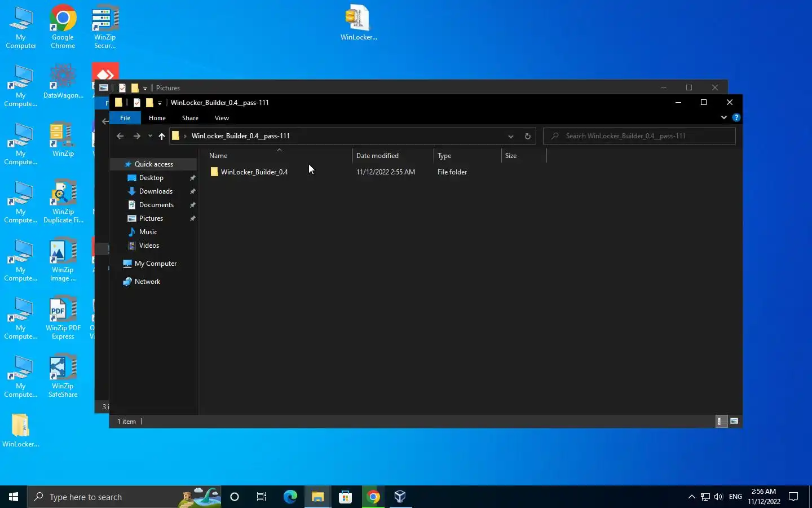Open Google Chrome desktop shortcut
812x508 pixels.
coord(63,27)
